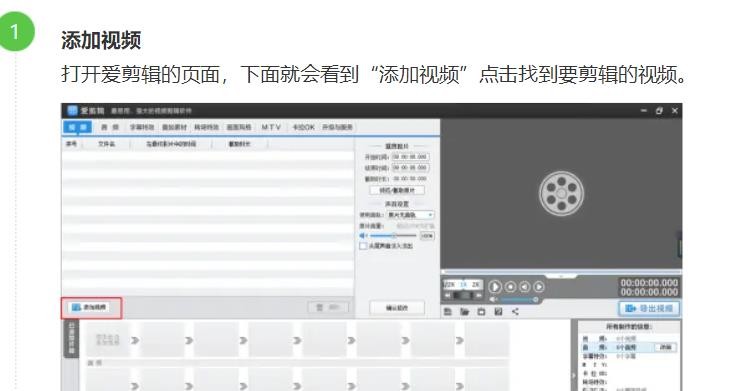The height and width of the screenshot is (391, 732).
Task: Step to previous frame in preview
Action: pos(525,286)
